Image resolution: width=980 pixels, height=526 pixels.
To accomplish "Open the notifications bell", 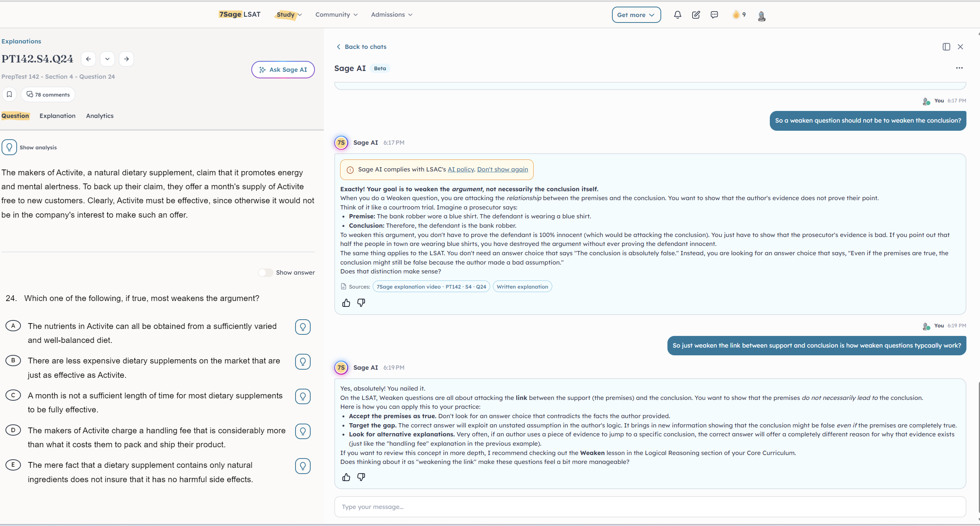I will tap(678, 15).
